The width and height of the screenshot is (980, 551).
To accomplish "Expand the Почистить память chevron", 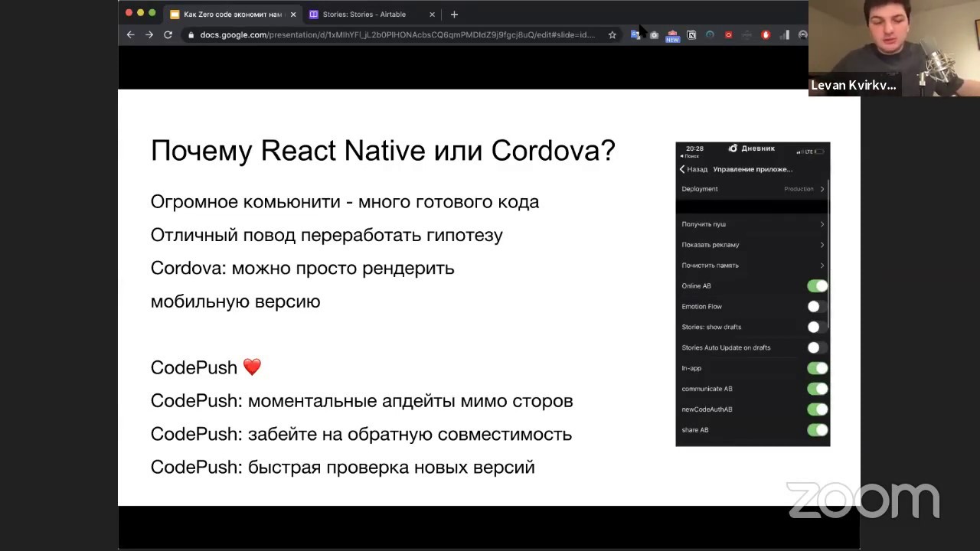I will [x=822, y=266].
